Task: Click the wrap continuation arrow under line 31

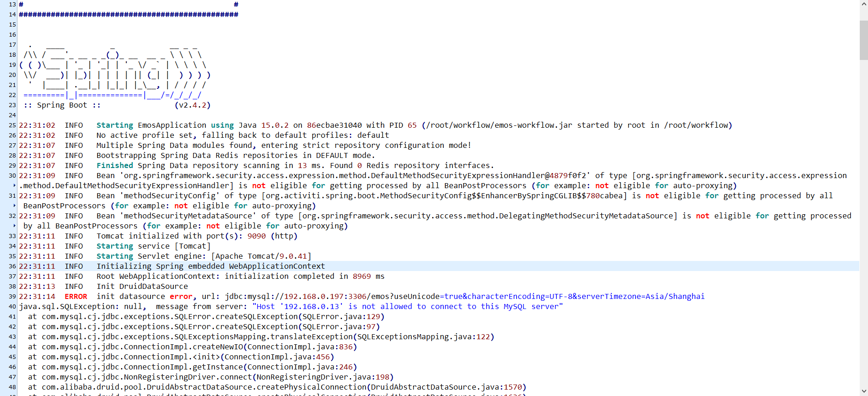Action: click(14, 206)
